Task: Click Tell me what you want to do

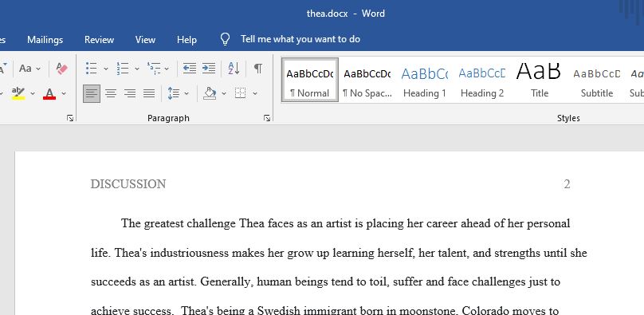Action: 300,39
